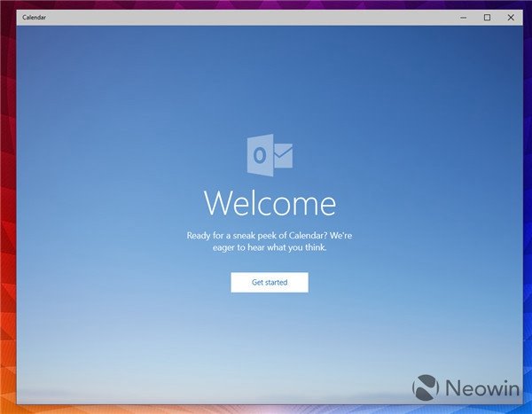Minimize the Calendar window

[463, 18]
